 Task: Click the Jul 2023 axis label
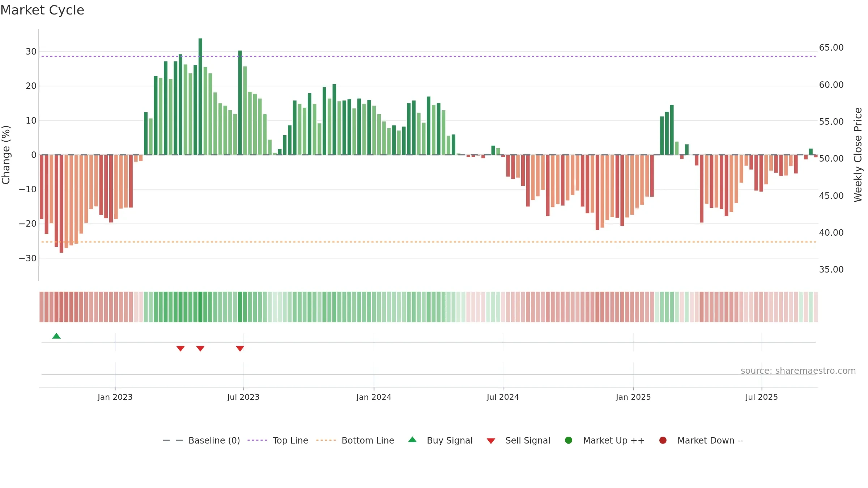(243, 397)
